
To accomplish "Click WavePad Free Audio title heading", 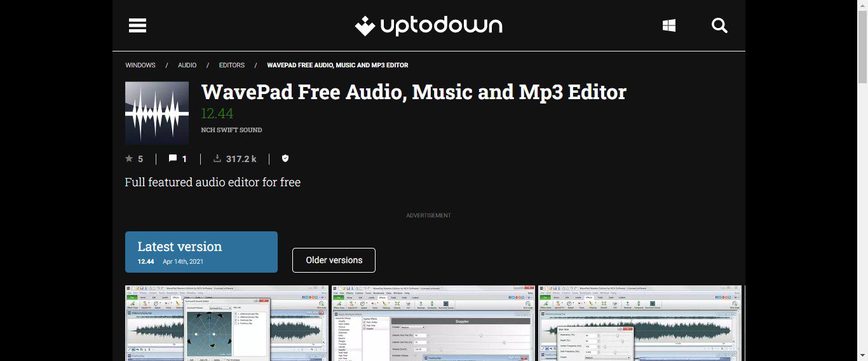I will (x=414, y=92).
